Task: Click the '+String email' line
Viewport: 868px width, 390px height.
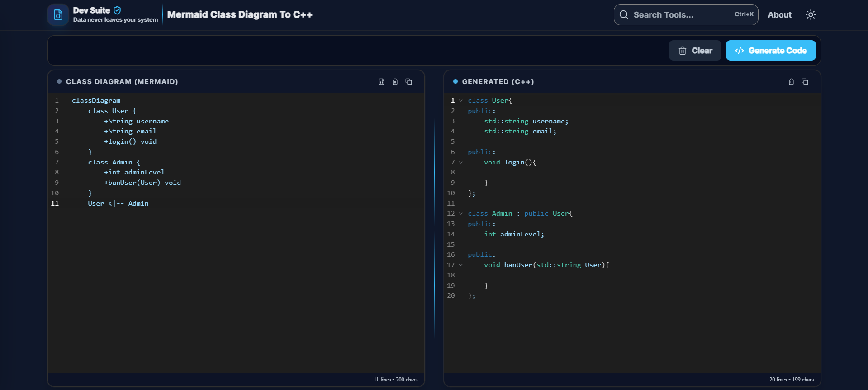Action: coord(130,132)
